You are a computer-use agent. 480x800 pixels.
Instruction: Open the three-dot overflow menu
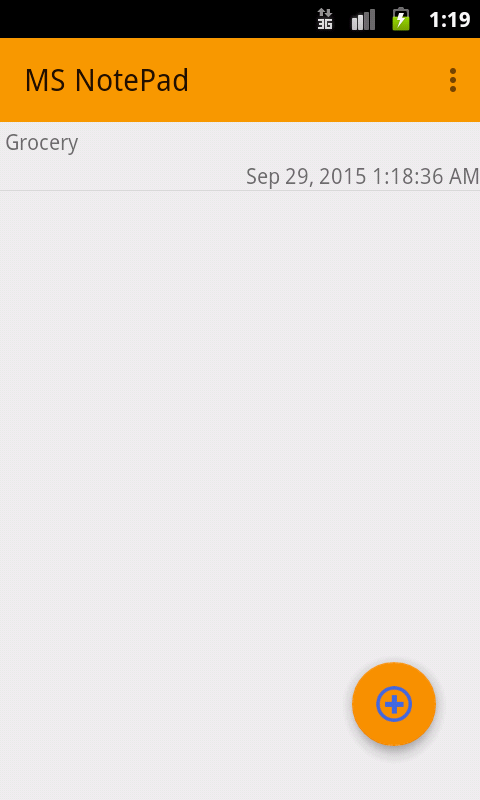pos(452,80)
